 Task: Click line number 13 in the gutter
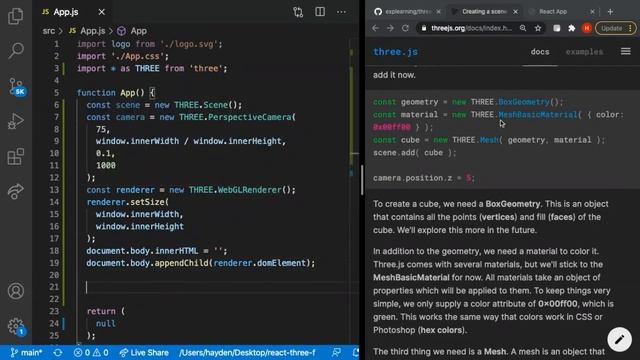coord(54,190)
